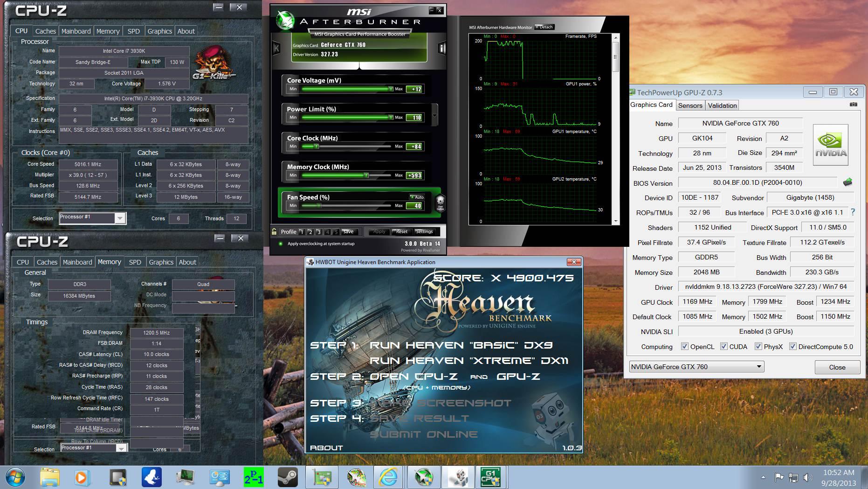The width and height of the screenshot is (868, 489).
Task: Click Fan Speed value box 40
Action: pyautogui.click(x=415, y=206)
